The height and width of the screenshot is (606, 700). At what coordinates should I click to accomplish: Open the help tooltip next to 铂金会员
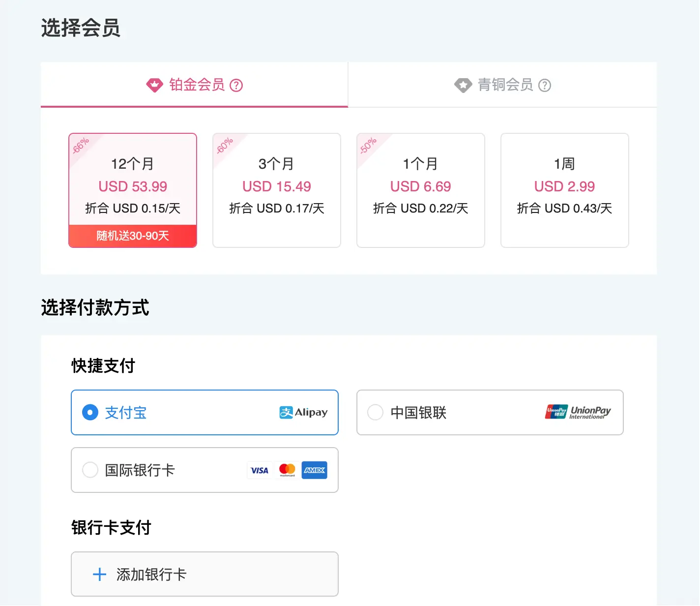coord(237,85)
